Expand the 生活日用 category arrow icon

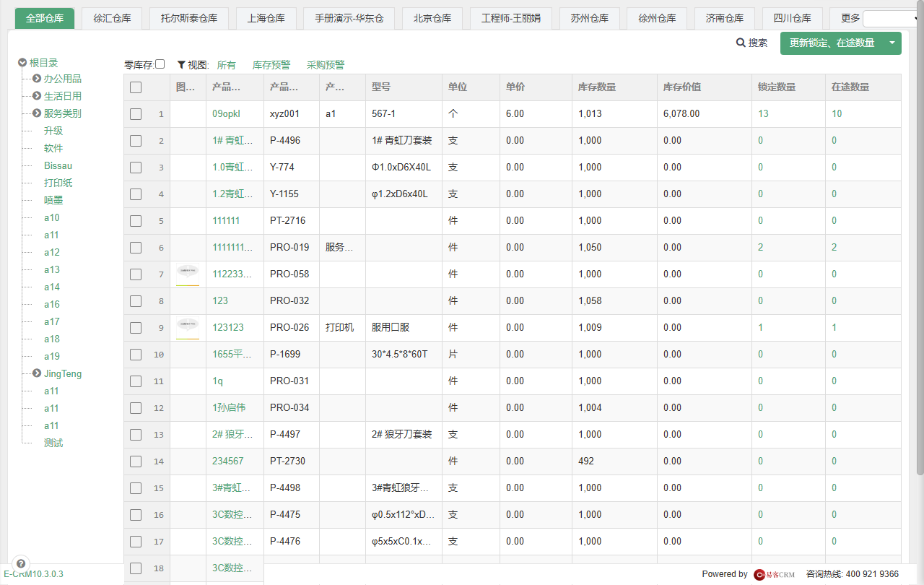coord(37,95)
